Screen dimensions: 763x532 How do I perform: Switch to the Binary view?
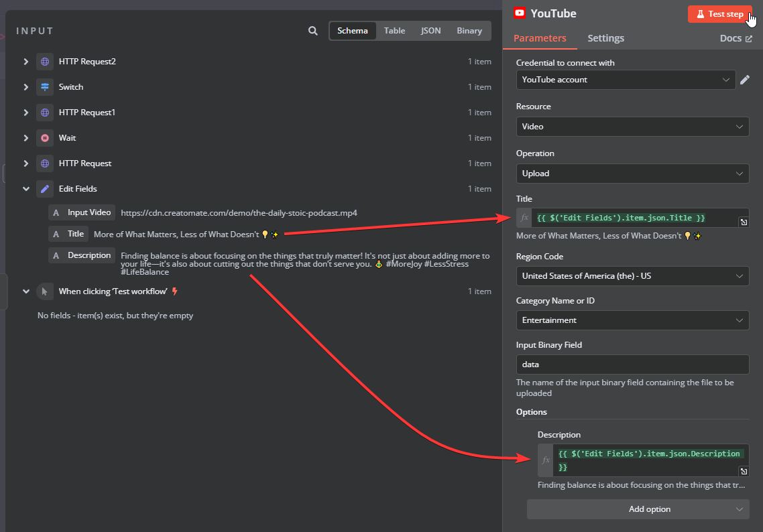pos(469,31)
